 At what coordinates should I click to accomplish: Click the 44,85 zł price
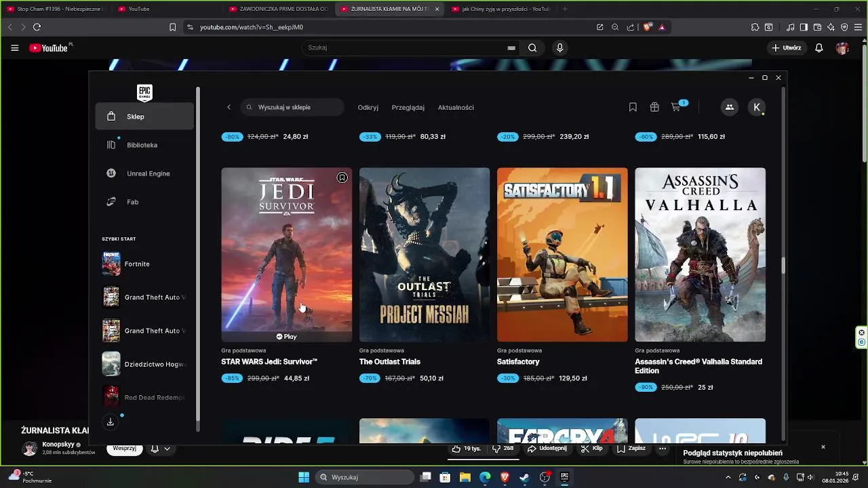click(297, 378)
